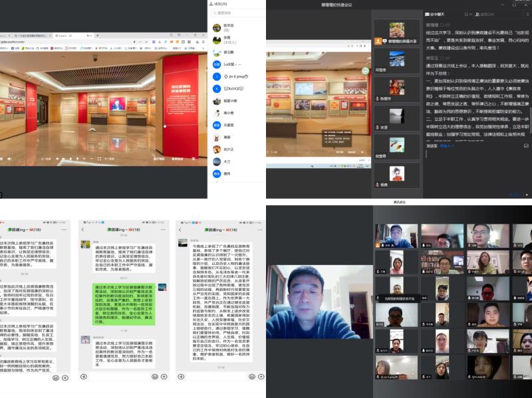Tap voice input in middle WeChat chat
The width and height of the screenshot is (532, 398).
[84, 377]
